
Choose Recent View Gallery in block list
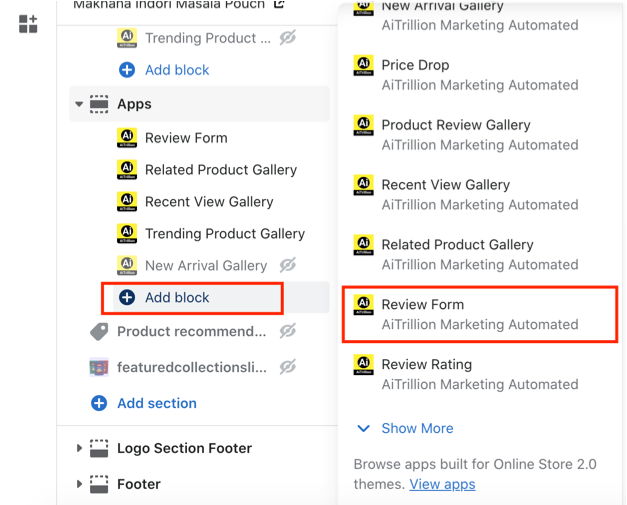[x=480, y=195]
